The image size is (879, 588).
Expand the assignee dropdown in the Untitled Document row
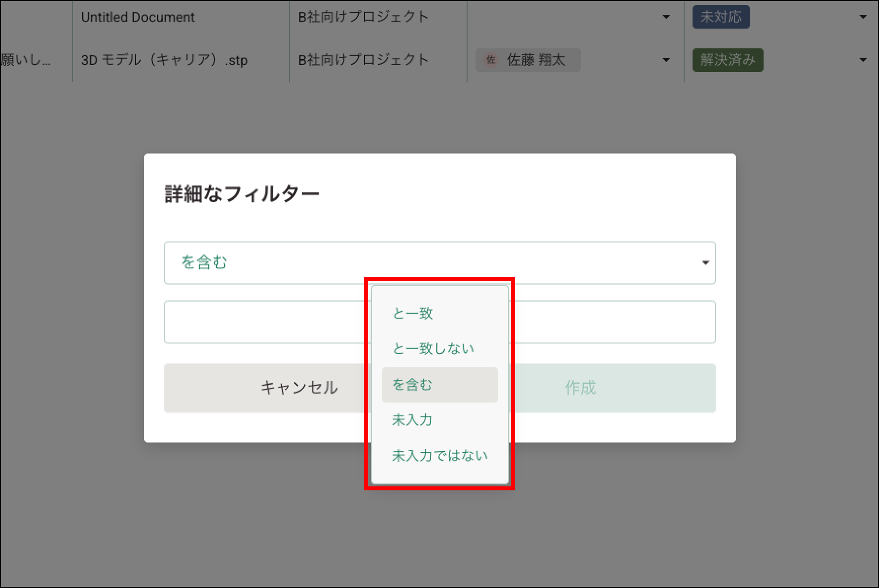(666, 17)
